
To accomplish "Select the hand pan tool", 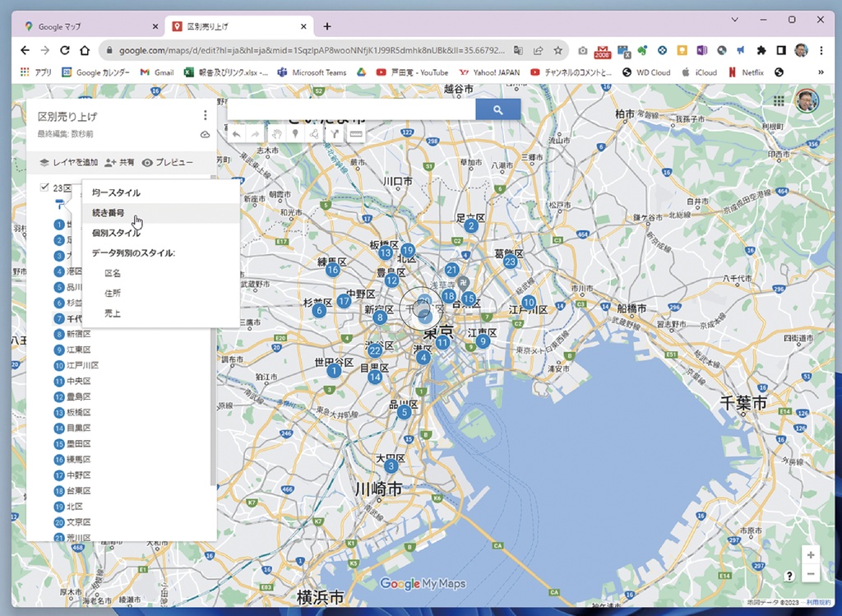I will [276, 134].
